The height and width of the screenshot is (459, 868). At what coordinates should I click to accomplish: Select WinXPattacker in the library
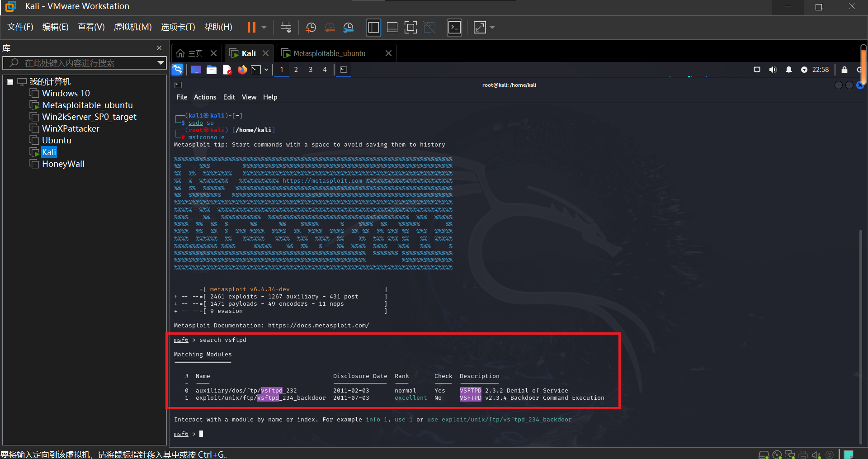tap(71, 128)
